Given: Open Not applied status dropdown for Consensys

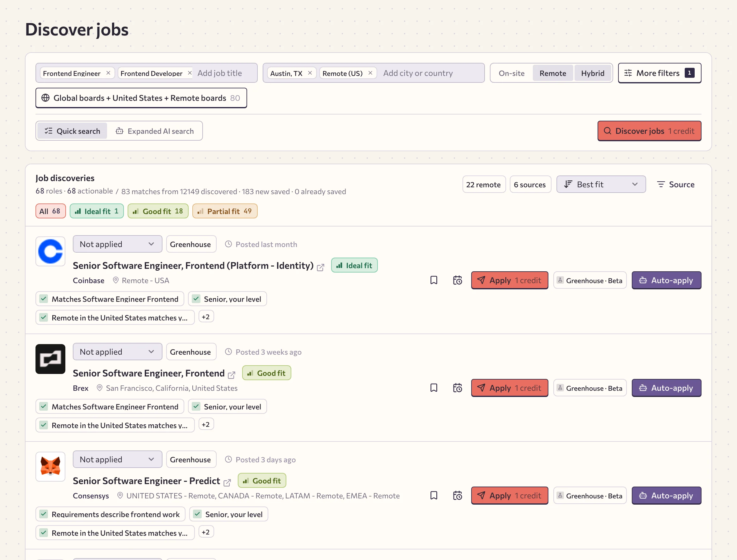Looking at the screenshot, I should [x=117, y=460].
